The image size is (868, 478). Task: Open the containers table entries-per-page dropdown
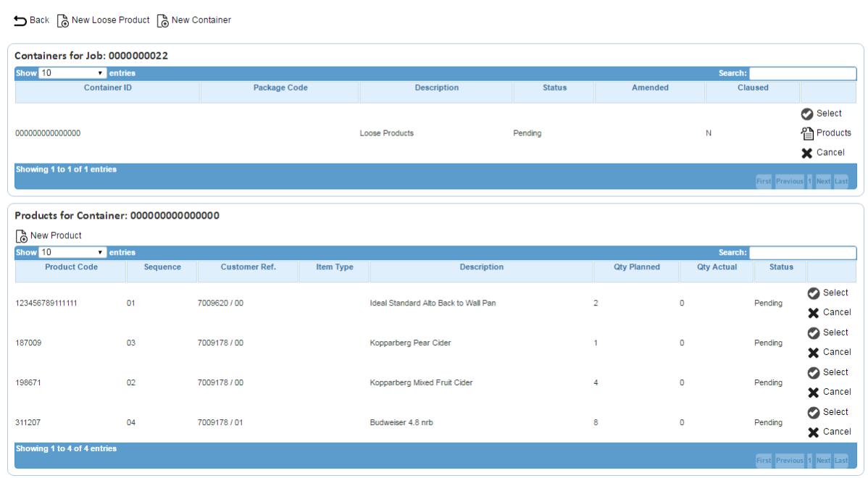point(72,73)
